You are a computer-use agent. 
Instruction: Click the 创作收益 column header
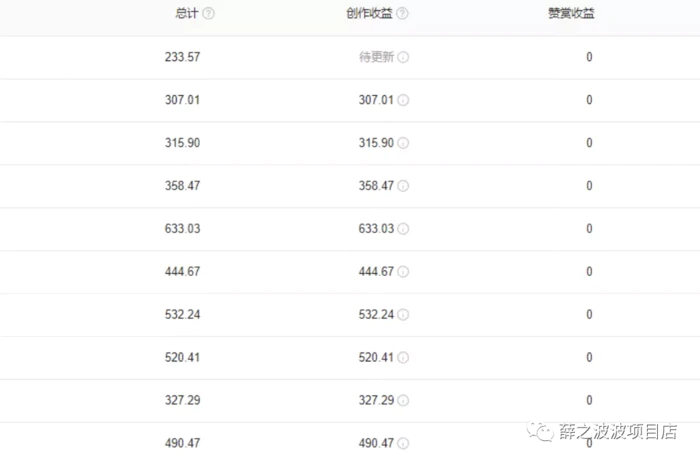tap(369, 14)
